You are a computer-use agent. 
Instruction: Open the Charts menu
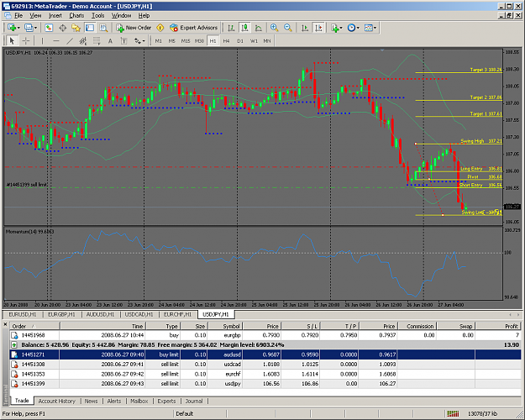point(76,15)
